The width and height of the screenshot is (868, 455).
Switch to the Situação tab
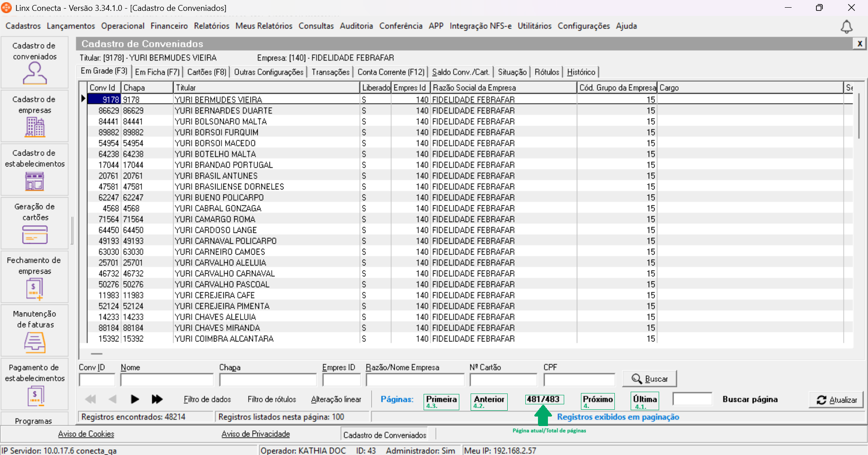pyautogui.click(x=512, y=72)
